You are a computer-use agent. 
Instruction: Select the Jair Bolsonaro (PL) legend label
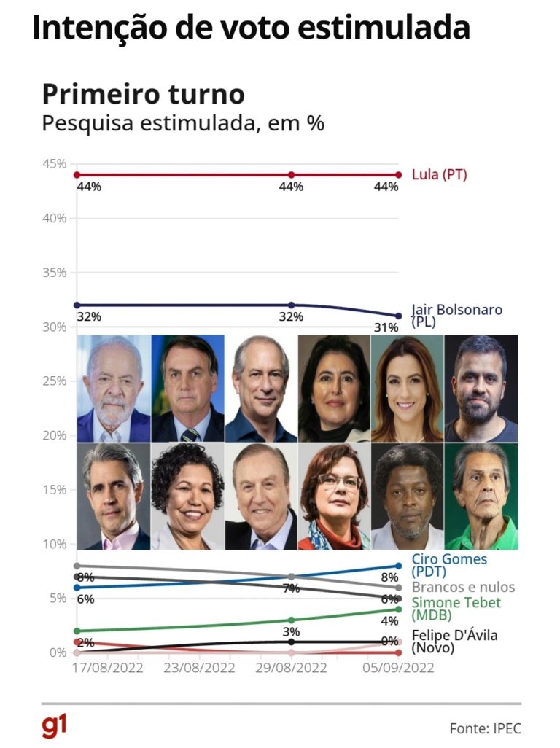[456, 315]
